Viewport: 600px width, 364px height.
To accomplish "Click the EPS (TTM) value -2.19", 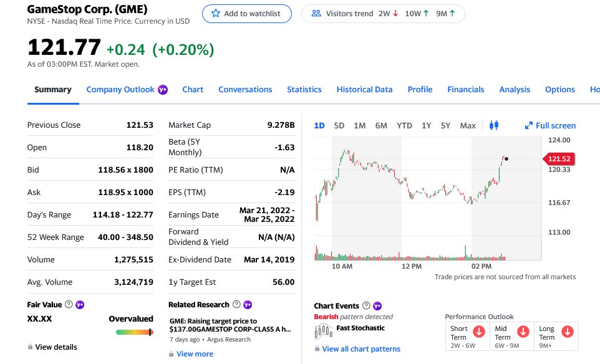I will [284, 193].
